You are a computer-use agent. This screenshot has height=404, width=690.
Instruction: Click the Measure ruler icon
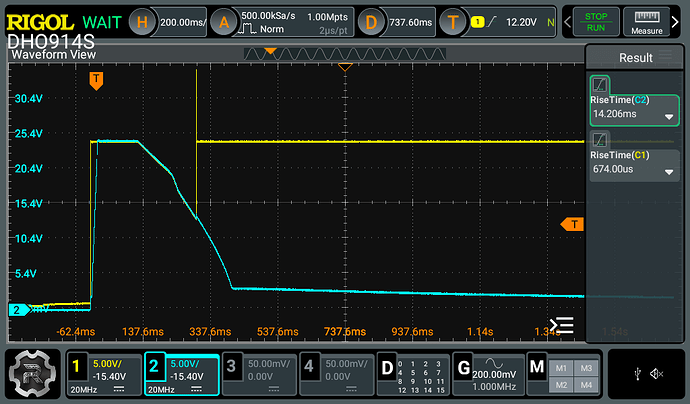coord(648,21)
